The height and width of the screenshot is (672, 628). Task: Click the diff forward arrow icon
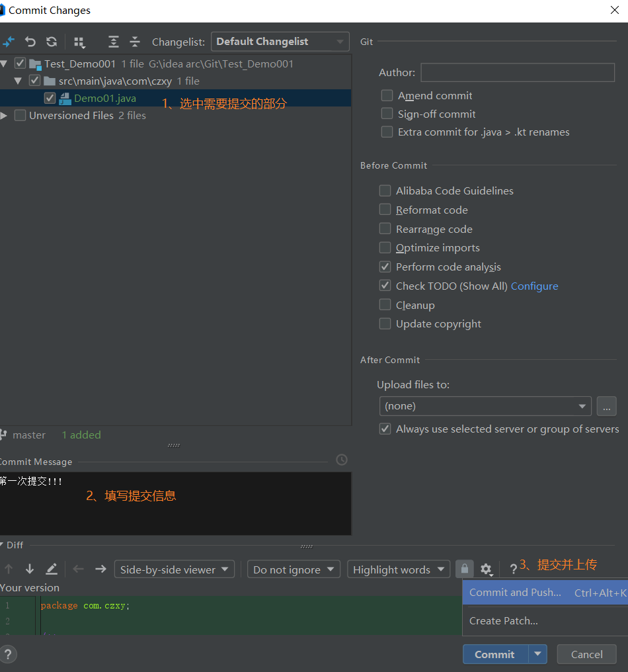click(100, 569)
